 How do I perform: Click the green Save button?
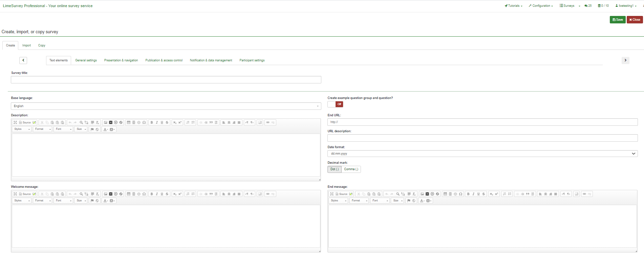point(617,20)
